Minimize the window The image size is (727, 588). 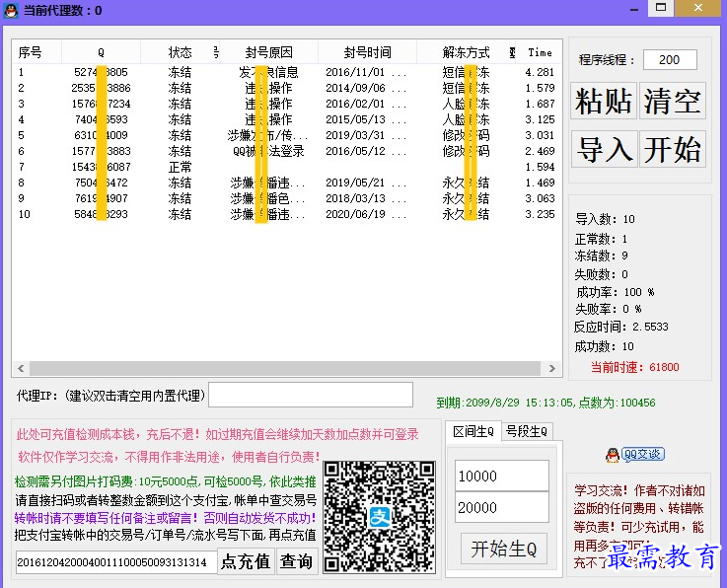(634, 8)
